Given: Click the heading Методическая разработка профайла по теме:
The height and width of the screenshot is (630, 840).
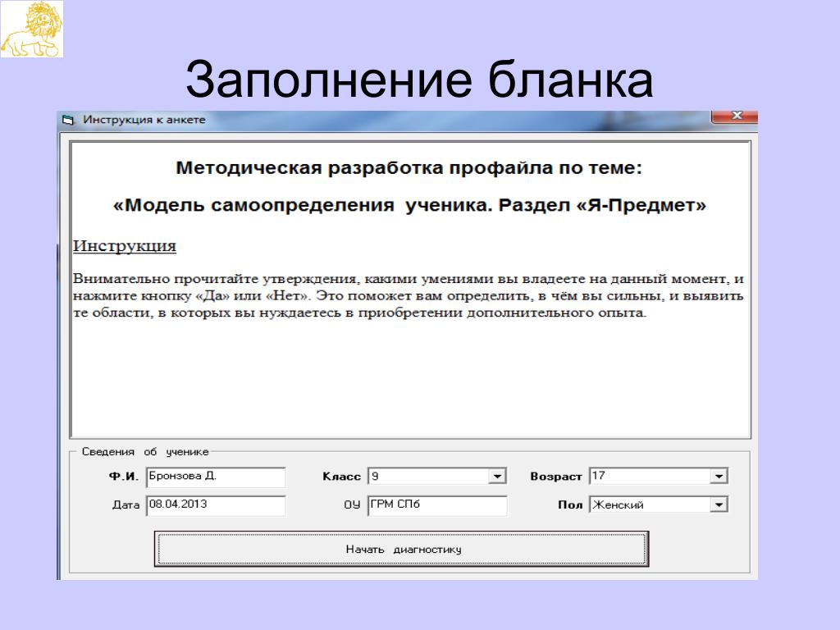Looking at the screenshot, I should pos(409,167).
